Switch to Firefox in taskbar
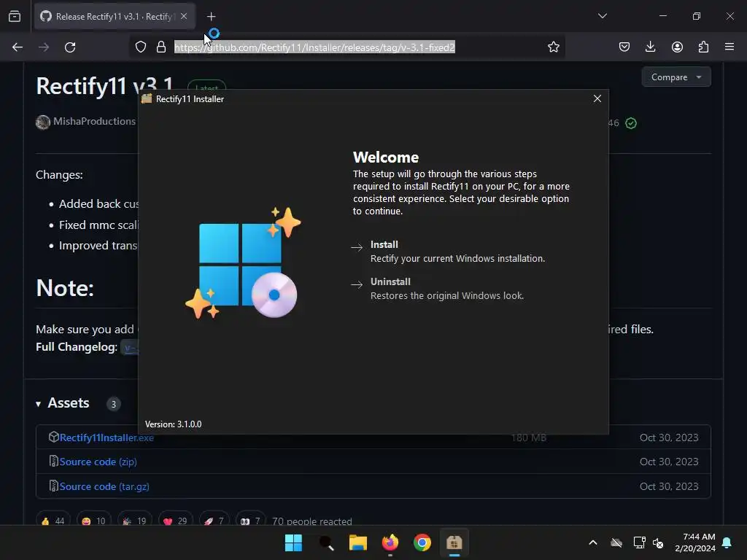Viewport: 747px width, 560px height. click(390, 542)
